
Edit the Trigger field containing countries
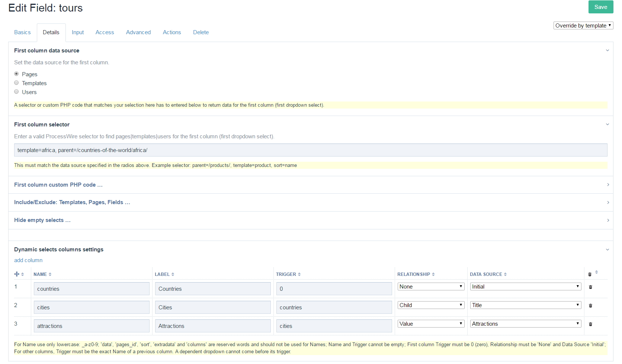point(334,307)
